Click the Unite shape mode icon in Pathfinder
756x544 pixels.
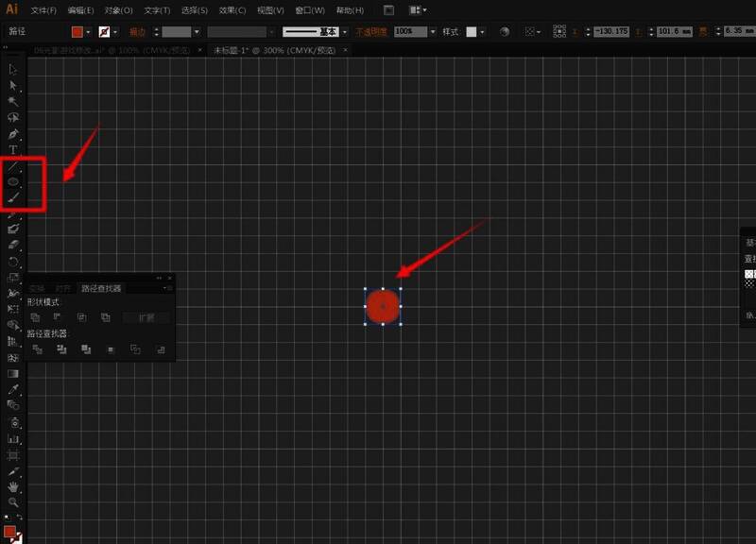(x=36, y=317)
